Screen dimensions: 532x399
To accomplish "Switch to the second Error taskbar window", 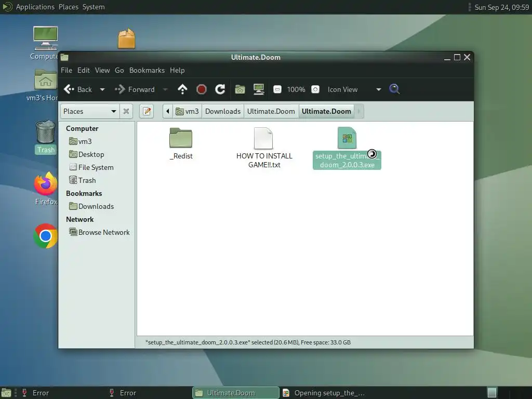I will point(149,393).
